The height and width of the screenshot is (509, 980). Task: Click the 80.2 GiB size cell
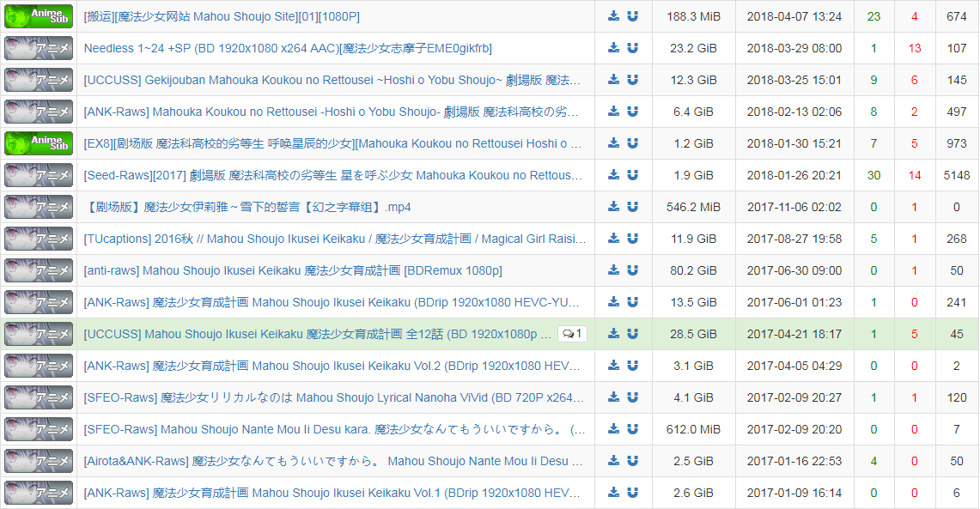(x=693, y=270)
